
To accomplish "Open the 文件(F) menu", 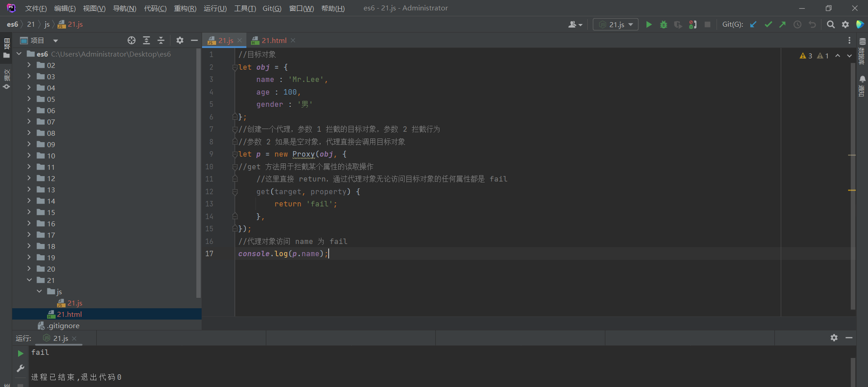I will click(36, 8).
